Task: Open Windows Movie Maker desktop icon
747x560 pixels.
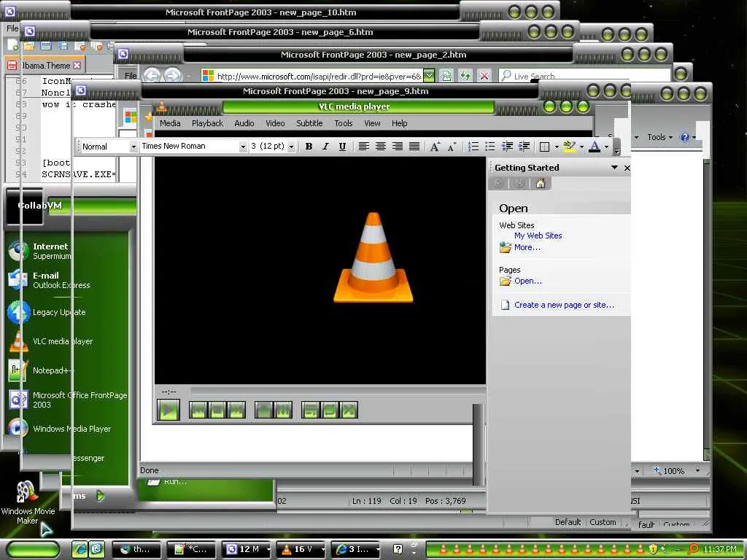Action: 28,502
